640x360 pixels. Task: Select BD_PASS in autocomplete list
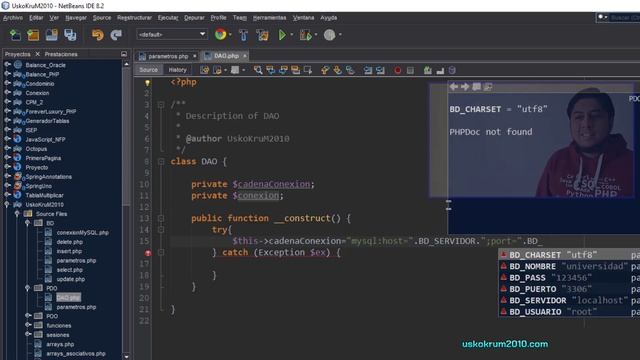pyautogui.click(x=569, y=278)
